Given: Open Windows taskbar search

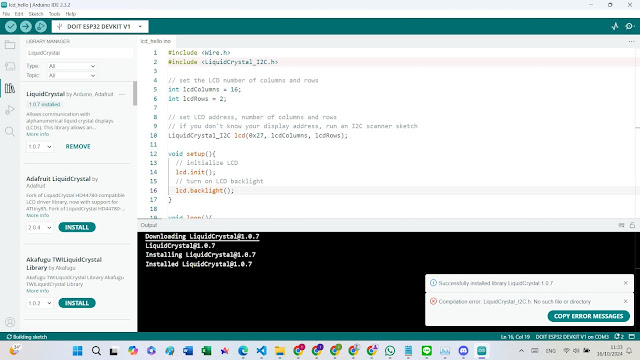Looking at the screenshot, I should 96,351.
